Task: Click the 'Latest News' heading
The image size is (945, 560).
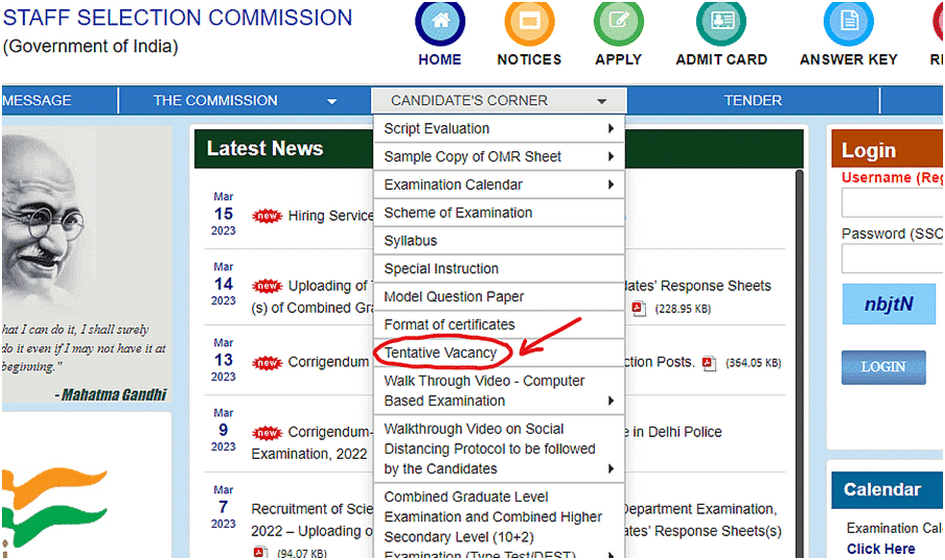Action: 265,148
